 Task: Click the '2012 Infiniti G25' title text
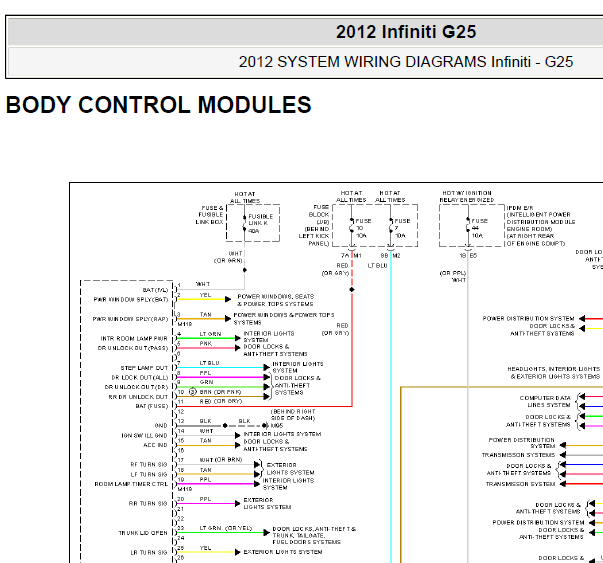[x=406, y=32]
